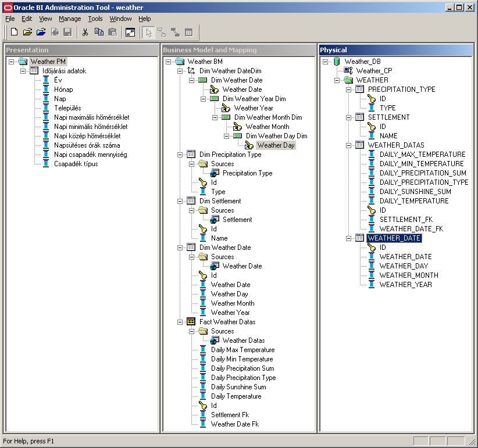This screenshot has height=448, width=478.
Task: Collapse the PRECIPITATION_TYPE physical table
Action: [x=348, y=89]
